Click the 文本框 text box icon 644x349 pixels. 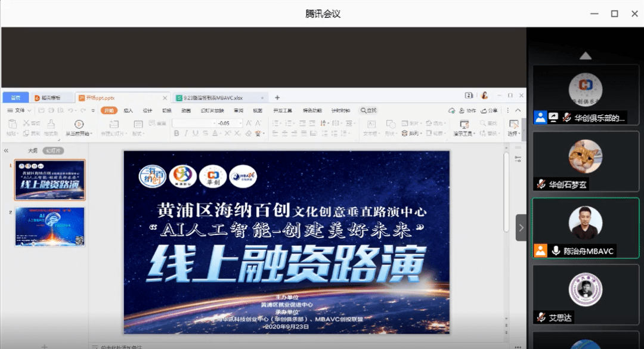click(x=370, y=124)
